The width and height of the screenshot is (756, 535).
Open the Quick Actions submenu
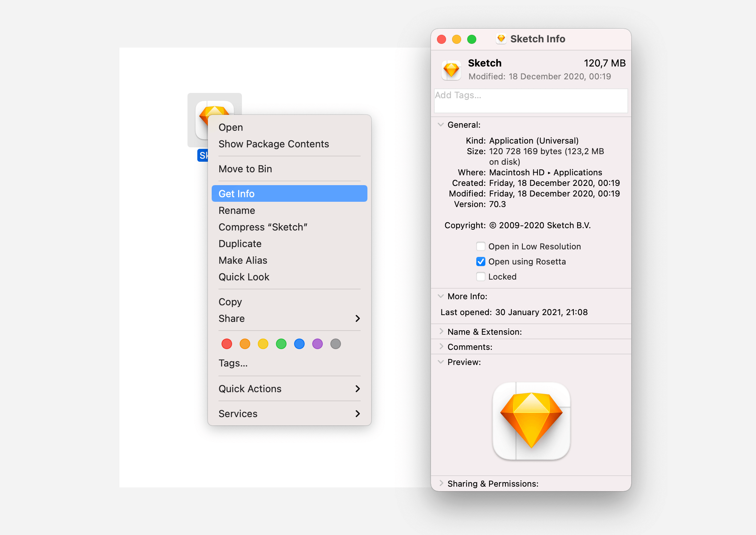coord(290,389)
